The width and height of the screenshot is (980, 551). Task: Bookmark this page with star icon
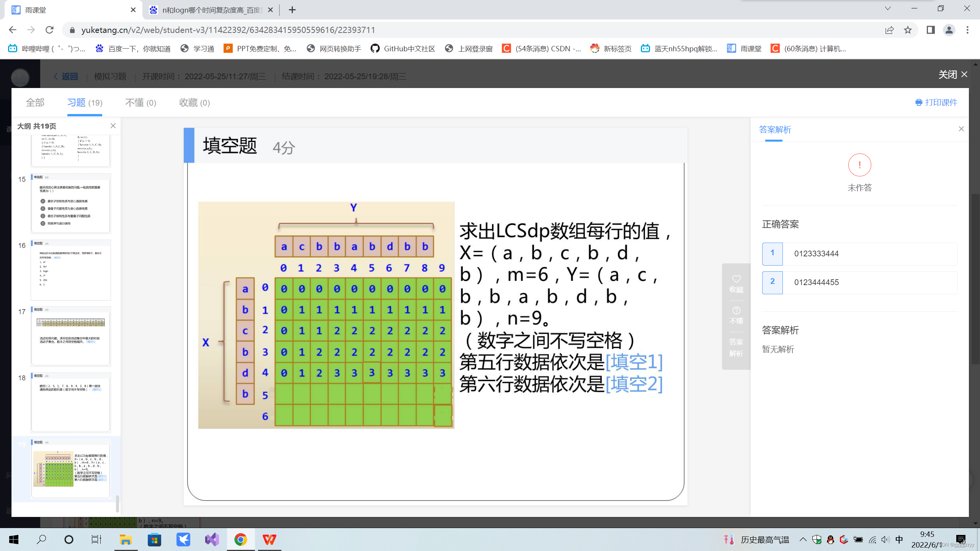coord(908,30)
